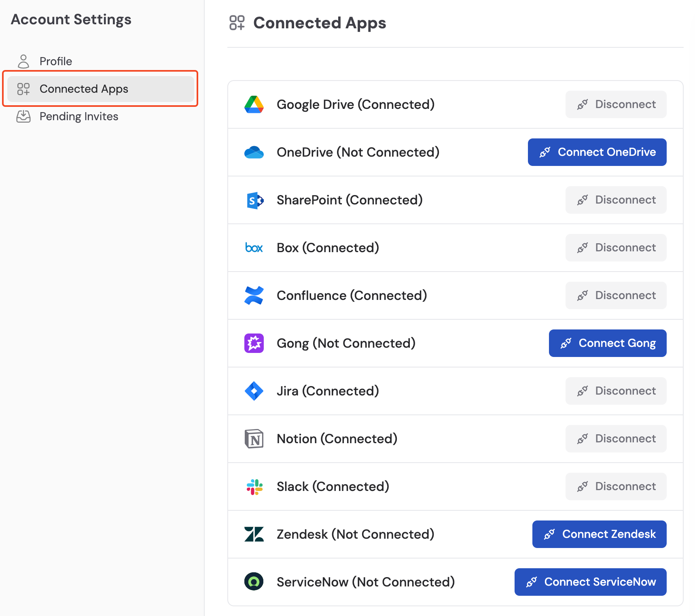Switch to the Connected Apps tab
Viewport: 695px width, 616px height.
[x=84, y=89]
